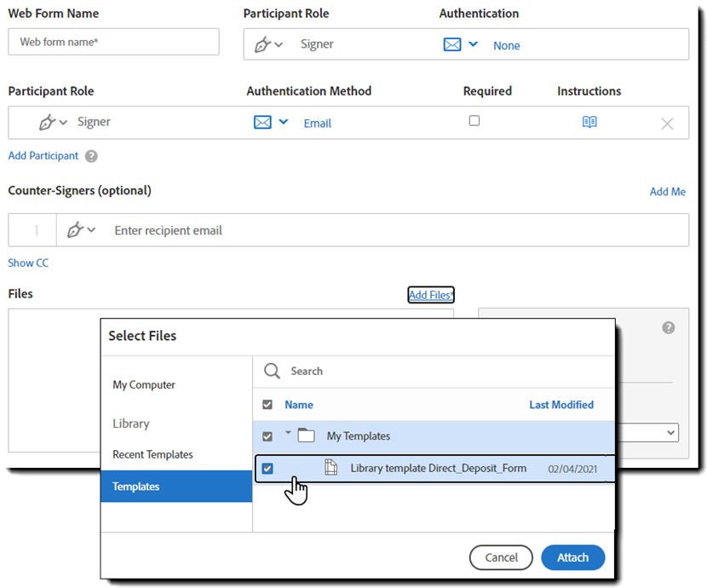Click the My Templates folder icon
This screenshot has width=707, height=588.
pyautogui.click(x=307, y=435)
